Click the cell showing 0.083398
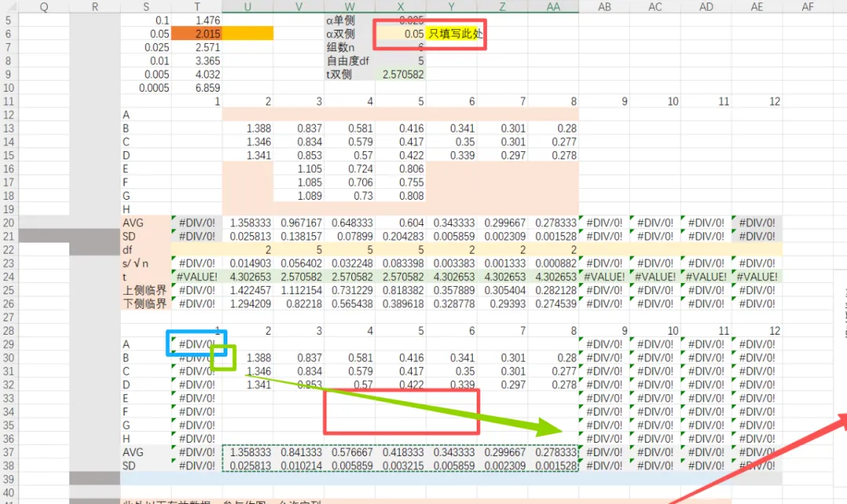847x504 pixels. click(x=400, y=263)
